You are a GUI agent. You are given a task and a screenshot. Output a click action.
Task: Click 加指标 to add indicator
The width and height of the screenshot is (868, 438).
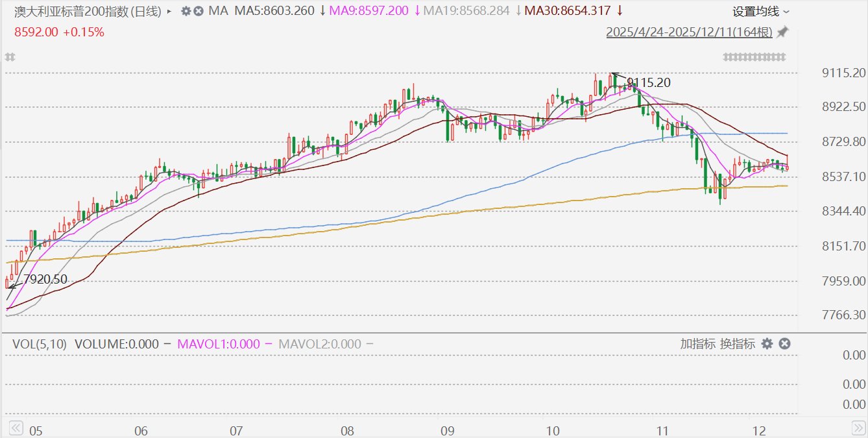pyautogui.click(x=697, y=344)
